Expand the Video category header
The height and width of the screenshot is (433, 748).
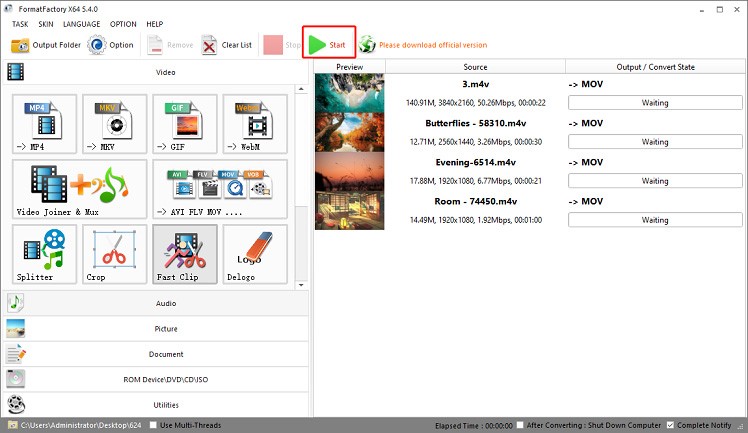[x=156, y=72]
